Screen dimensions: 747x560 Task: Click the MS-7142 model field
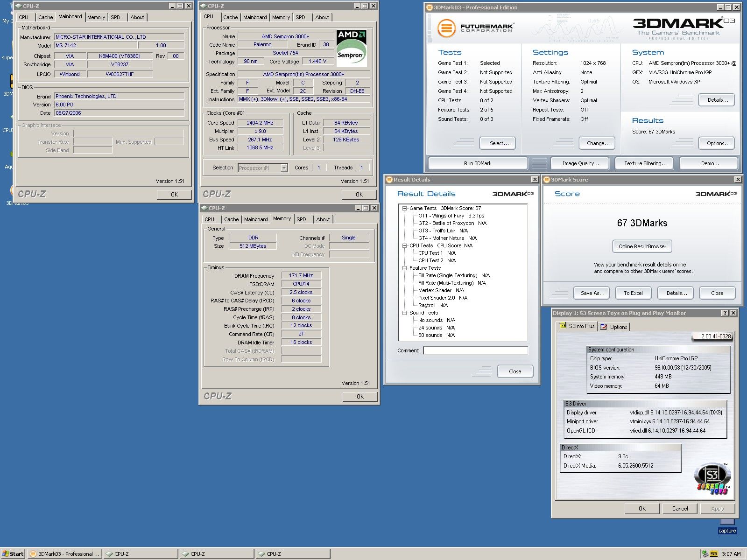(96, 45)
